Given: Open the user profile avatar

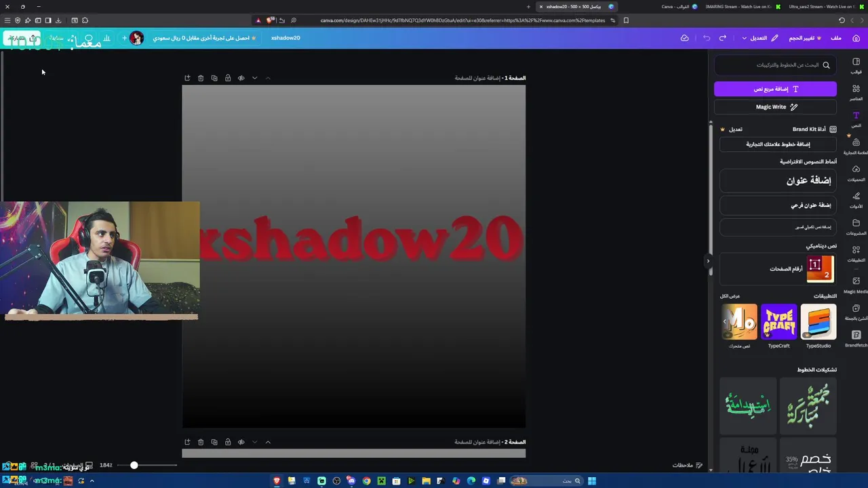Looking at the screenshot, I should [136, 38].
